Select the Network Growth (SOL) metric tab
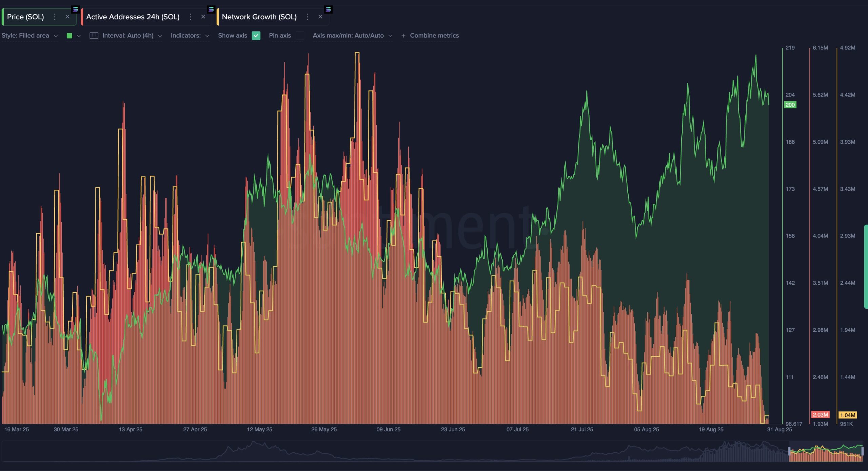This screenshot has width=868, height=471. coord(259,17)
